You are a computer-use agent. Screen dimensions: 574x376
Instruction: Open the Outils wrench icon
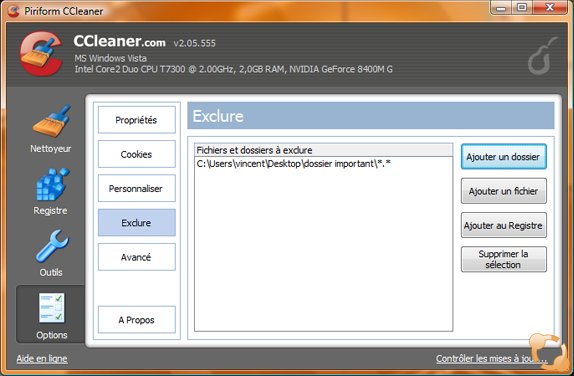click(52, 246)
